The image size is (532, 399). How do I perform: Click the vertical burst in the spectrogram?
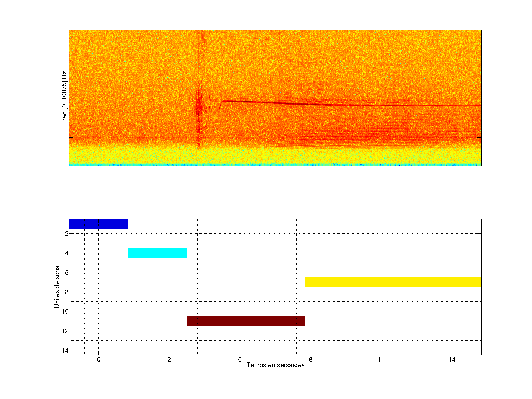pos(199,108)
